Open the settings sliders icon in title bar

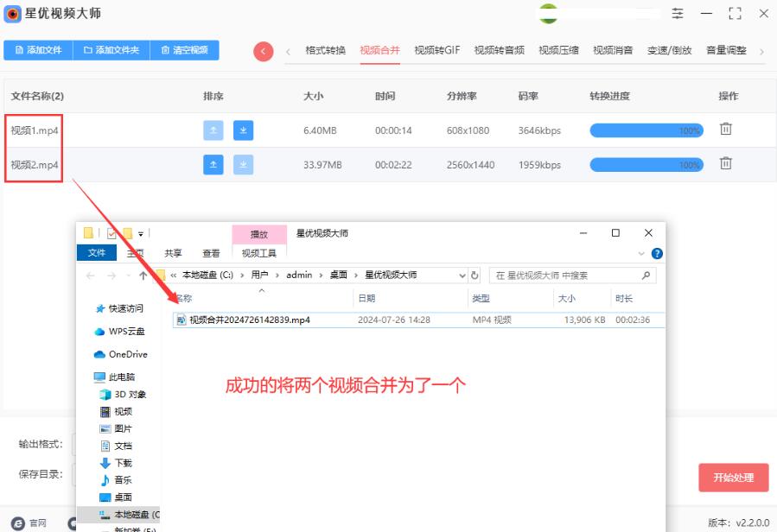tap(677, 14)
